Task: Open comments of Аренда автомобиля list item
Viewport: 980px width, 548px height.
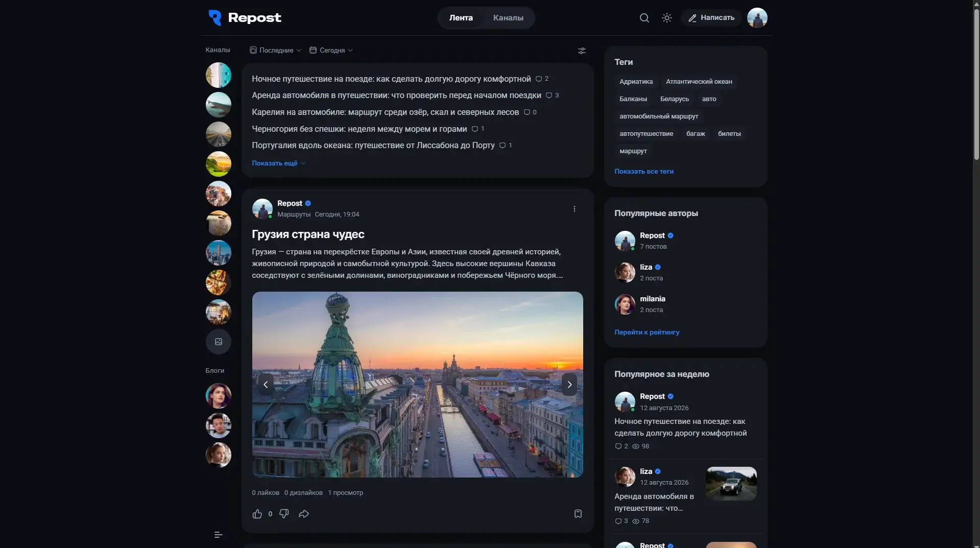Action: (553, 96)
